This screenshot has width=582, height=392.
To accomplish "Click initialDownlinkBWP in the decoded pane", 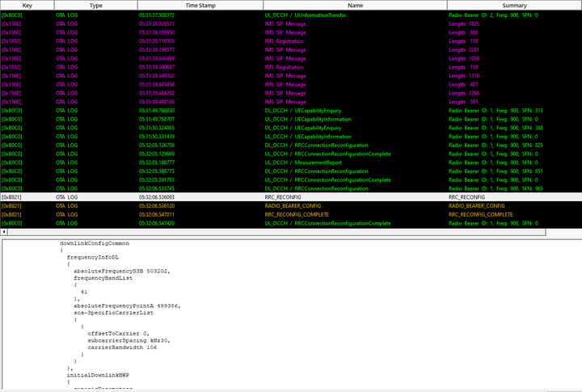I will tap(98, 375).
